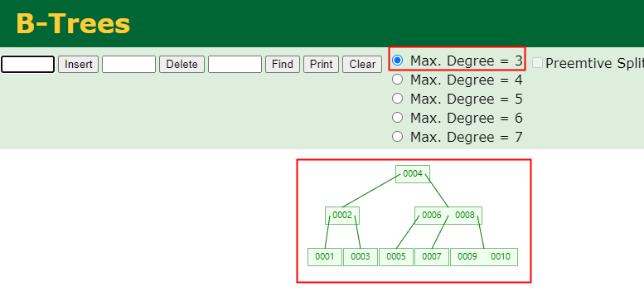Click the Delete button
Viewport: 644px width, 306px height.
182,65
